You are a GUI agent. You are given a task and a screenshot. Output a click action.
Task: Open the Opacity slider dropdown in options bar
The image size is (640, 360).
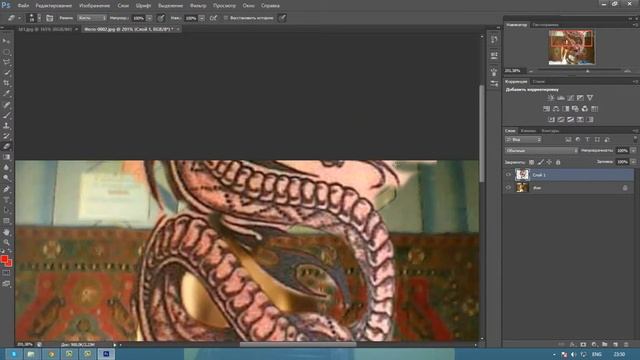point(149,18)
